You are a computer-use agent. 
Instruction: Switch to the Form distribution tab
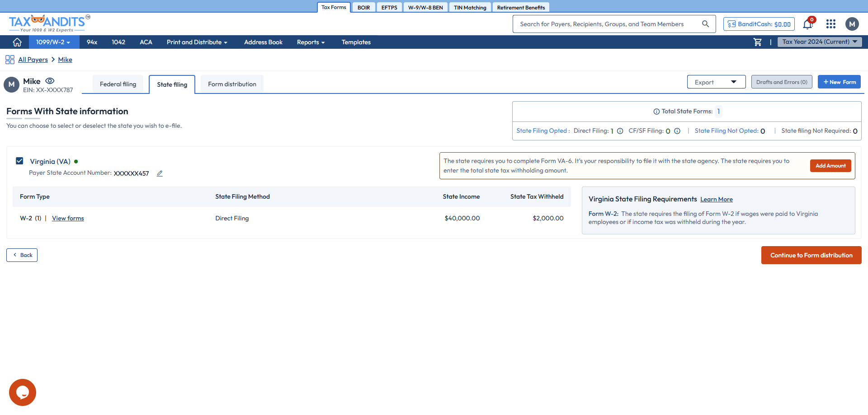tap(232, 84)
